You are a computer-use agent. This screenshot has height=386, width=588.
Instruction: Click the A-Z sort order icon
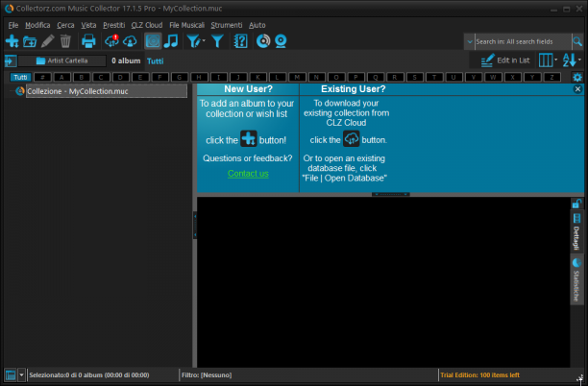tap(569, 60)
